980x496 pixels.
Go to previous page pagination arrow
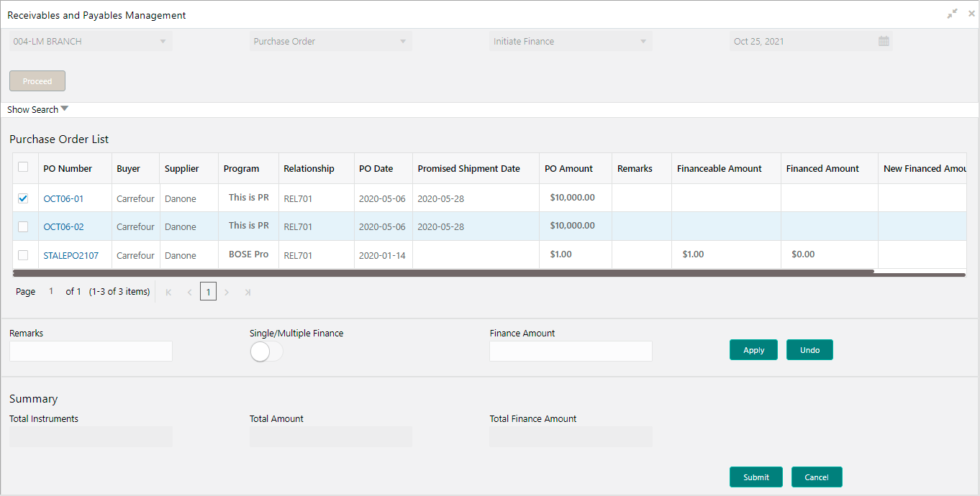point(189,293)
